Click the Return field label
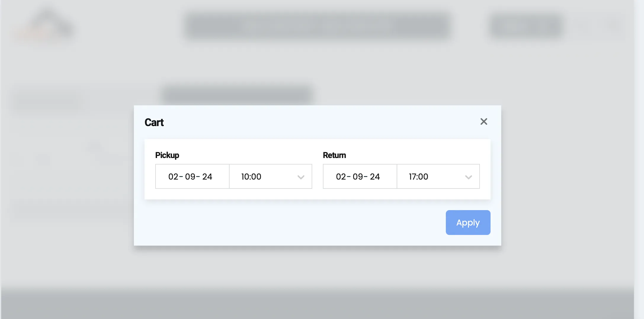The image size is (644, 319). (x=334, y=155)
